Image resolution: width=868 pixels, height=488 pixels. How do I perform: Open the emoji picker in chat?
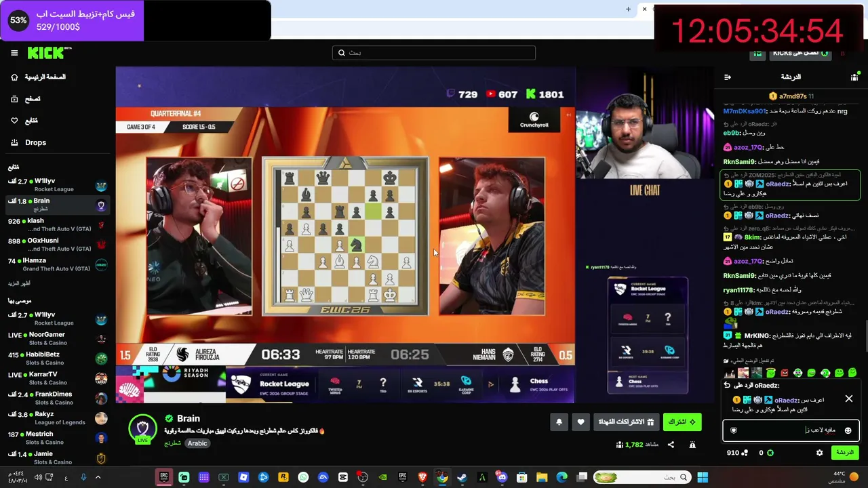tap(848, 430)
